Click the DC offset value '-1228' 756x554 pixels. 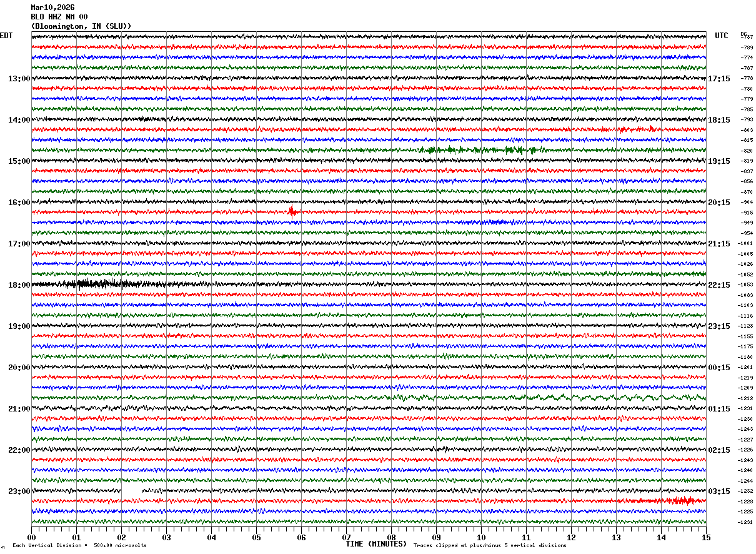point(745,501)
